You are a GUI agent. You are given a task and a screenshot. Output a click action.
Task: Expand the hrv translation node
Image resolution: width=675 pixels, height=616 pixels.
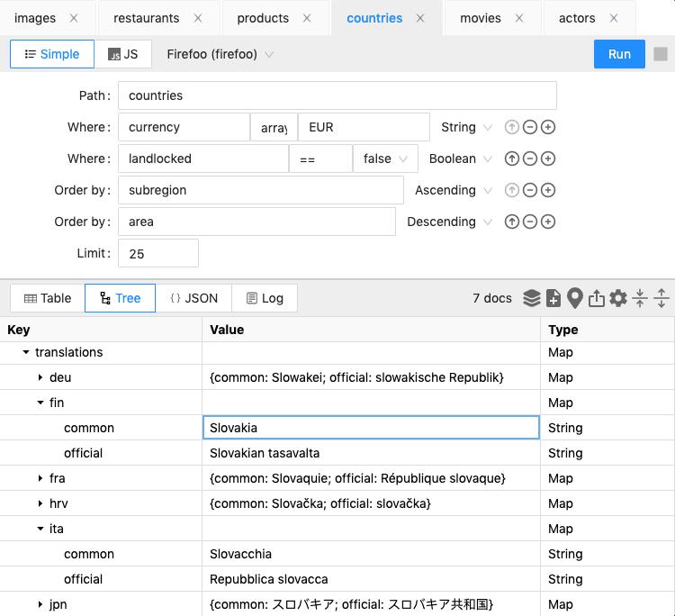pos(40,503)
